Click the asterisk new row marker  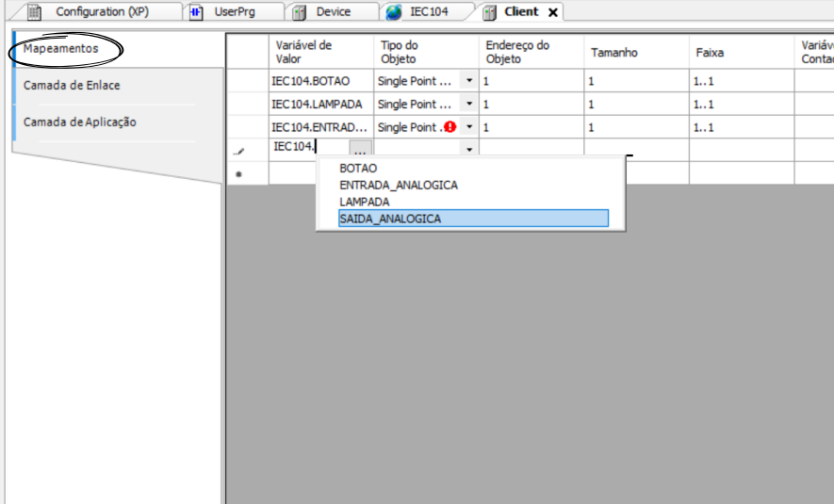[x=238, y=174]
